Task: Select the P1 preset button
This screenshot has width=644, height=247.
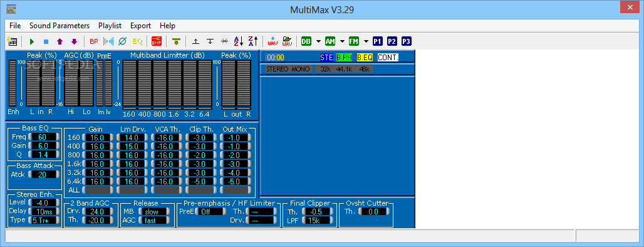Action: pos(378,41)
